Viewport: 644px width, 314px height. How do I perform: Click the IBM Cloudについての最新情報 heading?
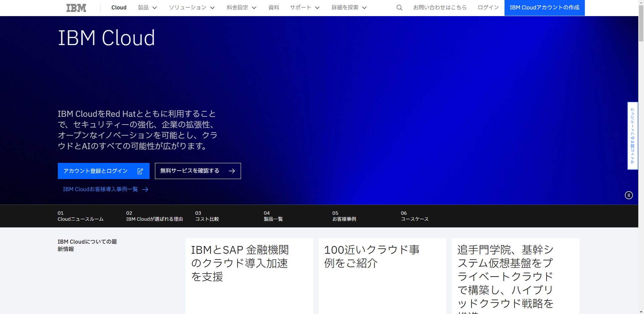[x=87, y=245]
